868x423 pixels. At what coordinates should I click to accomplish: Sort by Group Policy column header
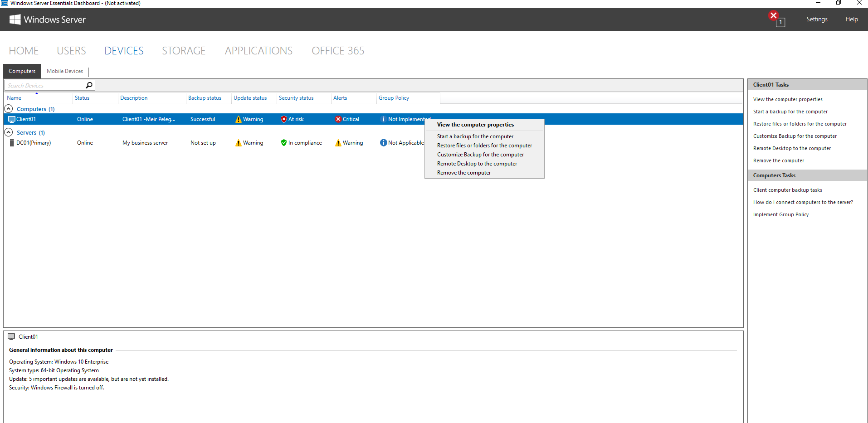(x=394, y=98)
